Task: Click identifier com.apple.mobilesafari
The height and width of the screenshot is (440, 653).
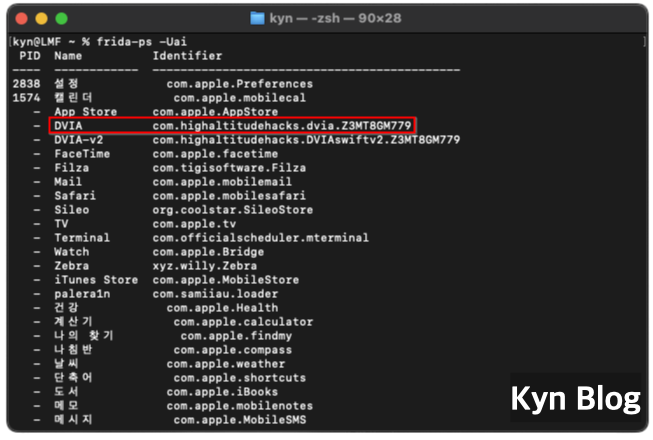Action: tap(229, 196)
